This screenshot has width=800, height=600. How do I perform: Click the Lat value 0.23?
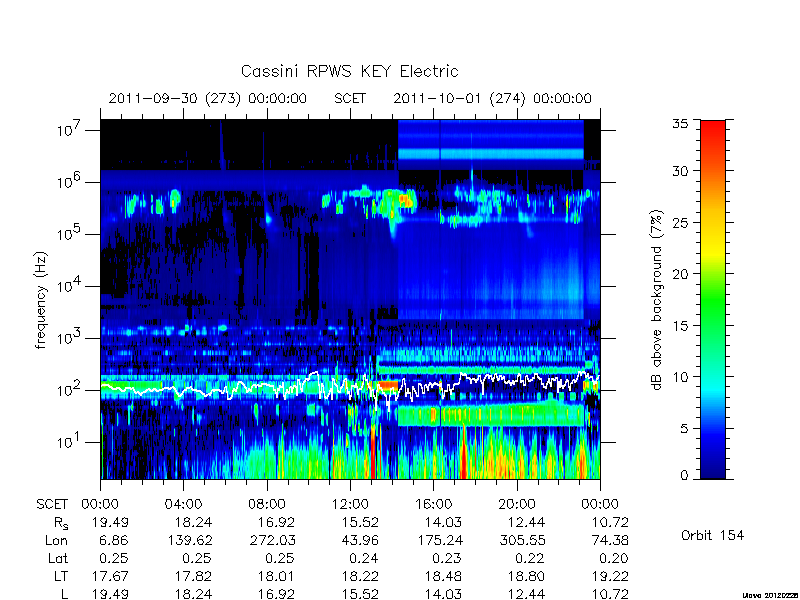(447, 558)
